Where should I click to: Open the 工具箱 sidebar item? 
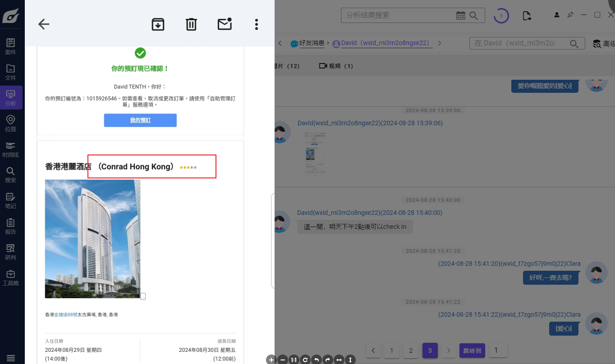pyautogui.click(x=10, y=278)
